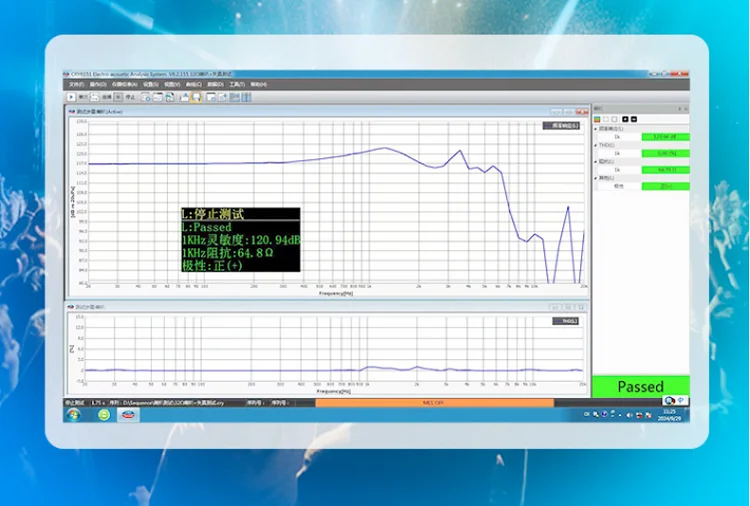The height and width of the screenshot is (506, 750).
Task: Collapse the 频率响应(L) result group
Action: pyautogui.click(x=596, y=128)
